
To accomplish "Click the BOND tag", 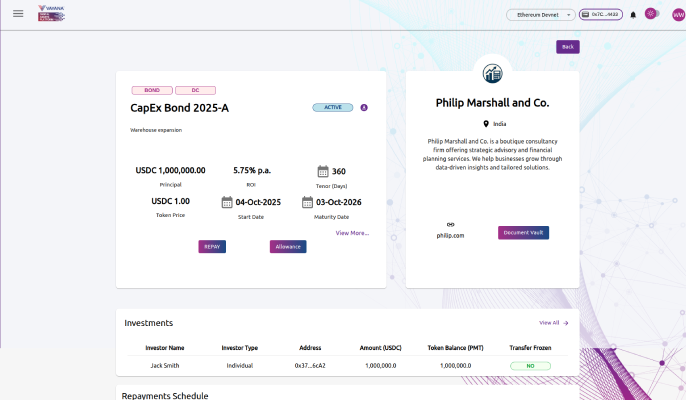I will (152, 90).
